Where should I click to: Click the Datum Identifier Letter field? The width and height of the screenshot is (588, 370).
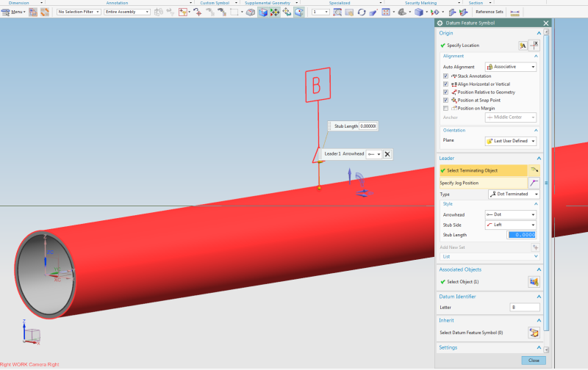[x=525, y=308]
